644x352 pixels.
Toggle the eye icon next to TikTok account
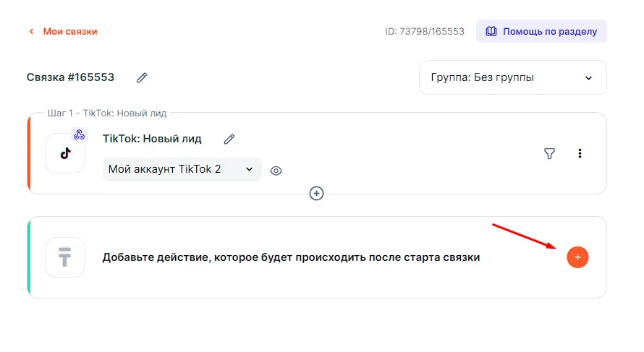(276, 171)
